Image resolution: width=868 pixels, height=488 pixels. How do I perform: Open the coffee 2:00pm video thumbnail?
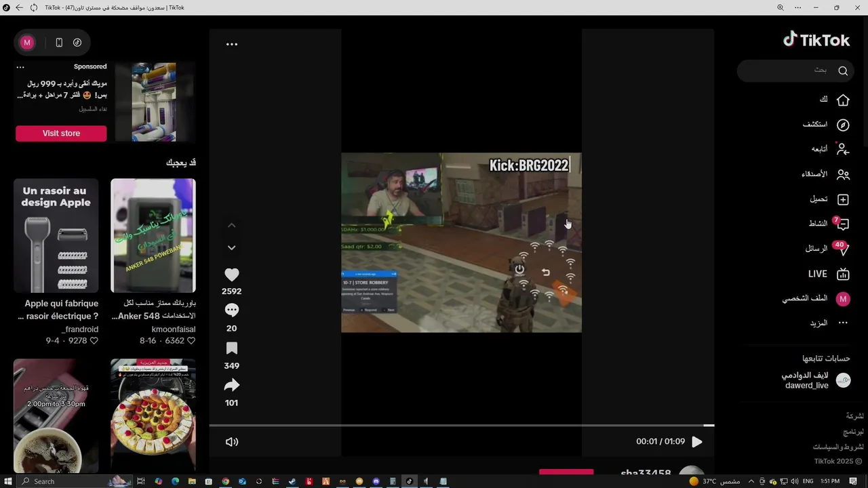click(x=56, y=415)
